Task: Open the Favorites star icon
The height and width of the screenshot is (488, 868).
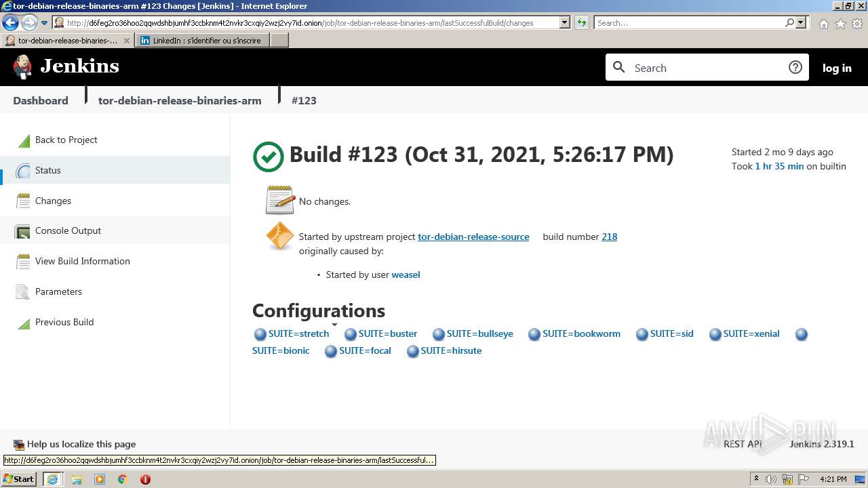Action: (840, 23)
